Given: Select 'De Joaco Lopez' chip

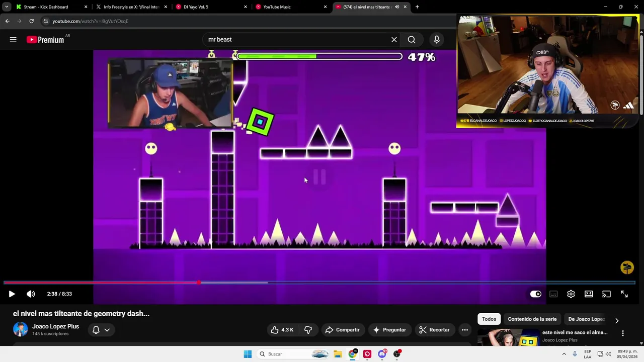Looking at the screenshot, I should tap(586, 319).
